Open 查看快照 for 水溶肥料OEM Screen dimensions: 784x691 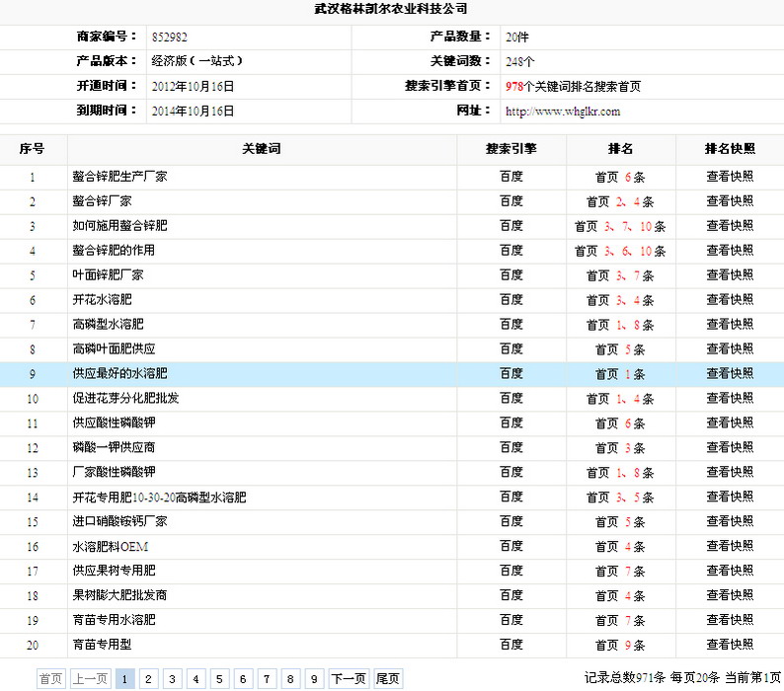coord(730,546)
